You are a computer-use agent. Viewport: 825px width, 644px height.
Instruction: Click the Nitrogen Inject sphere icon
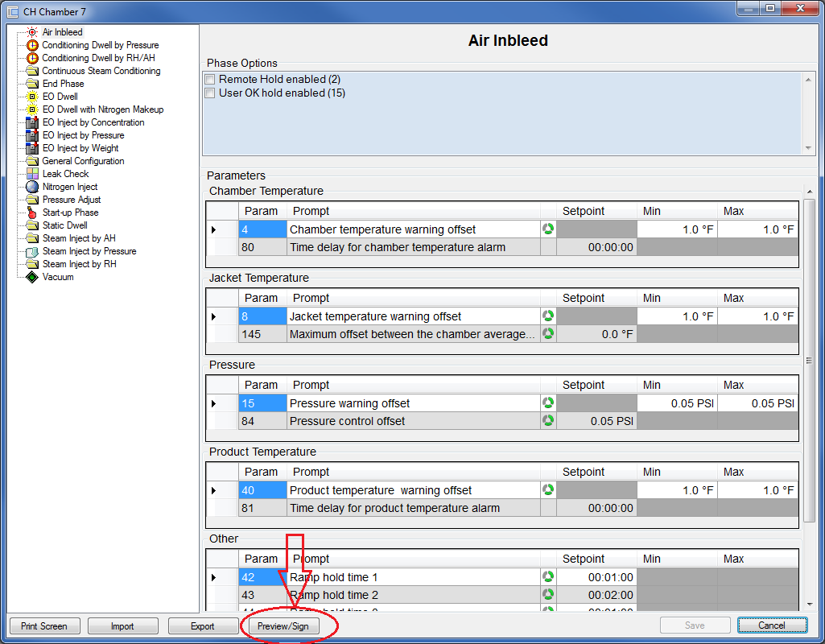[32, 187]
